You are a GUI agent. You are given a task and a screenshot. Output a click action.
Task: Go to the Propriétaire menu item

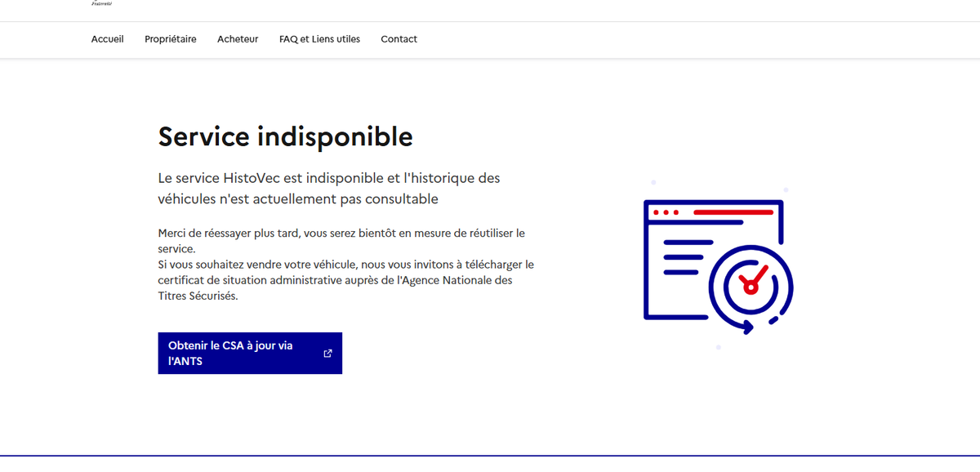[x=171, y=39]
